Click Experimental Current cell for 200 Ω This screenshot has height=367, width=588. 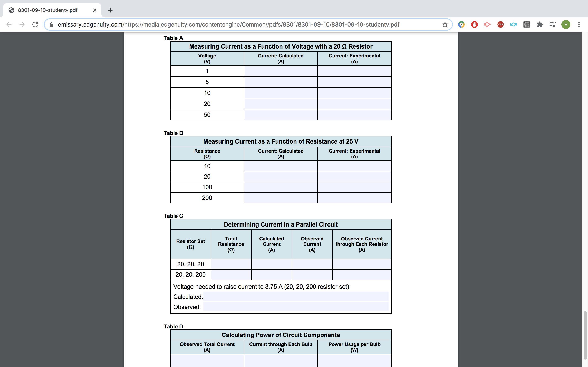tap(354, 198)
